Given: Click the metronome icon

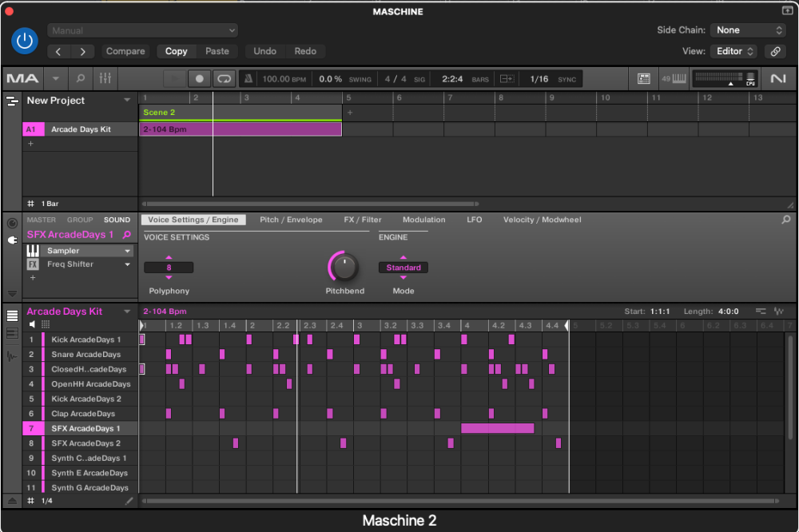Looking at the screenshot, I should pos(248,79).
